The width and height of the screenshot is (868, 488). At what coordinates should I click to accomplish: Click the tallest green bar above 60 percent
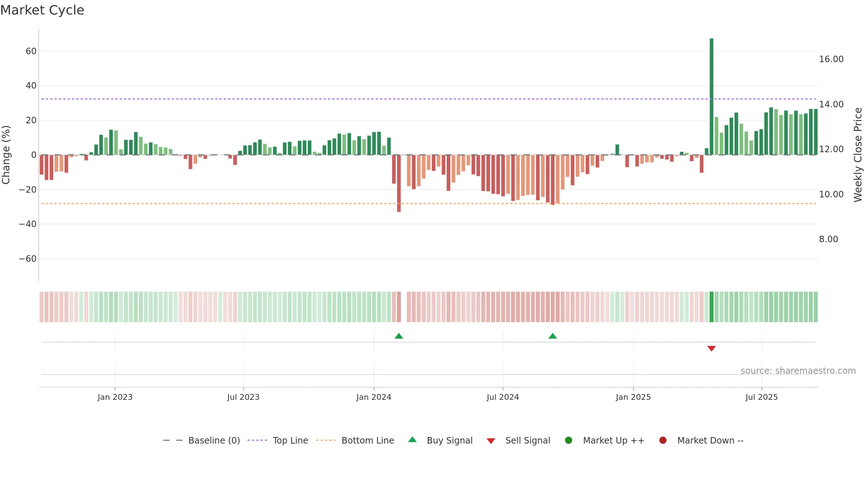711,97
